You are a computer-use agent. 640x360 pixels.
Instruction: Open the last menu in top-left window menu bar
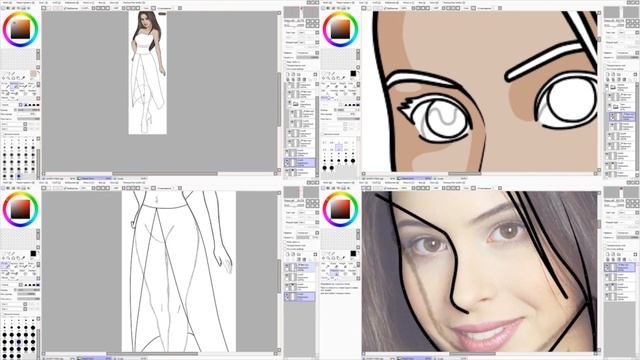pos(134,2)
